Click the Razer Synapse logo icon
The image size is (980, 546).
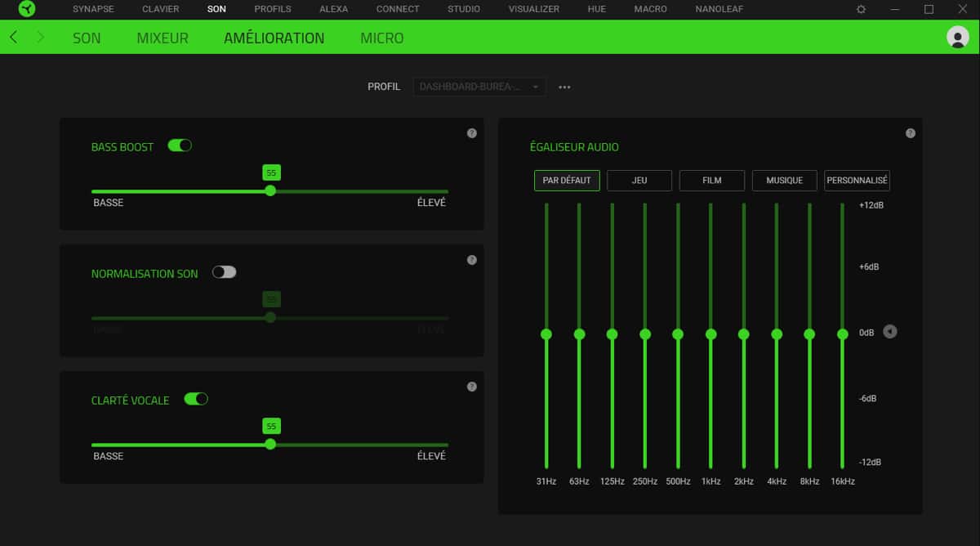[27, 9]
